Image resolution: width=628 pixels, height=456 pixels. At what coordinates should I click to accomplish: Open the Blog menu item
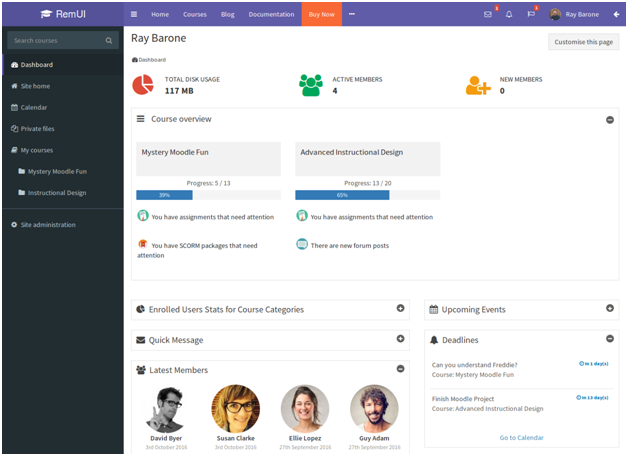227,14
